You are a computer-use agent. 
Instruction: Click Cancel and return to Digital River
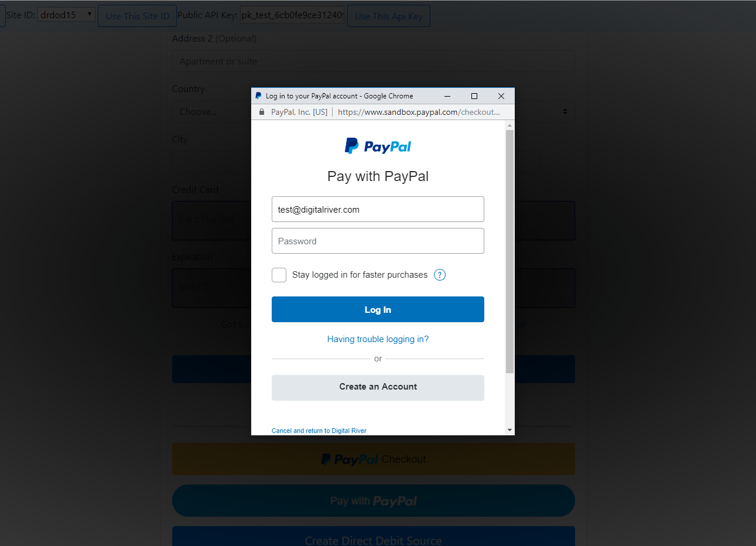pos(319,431)
